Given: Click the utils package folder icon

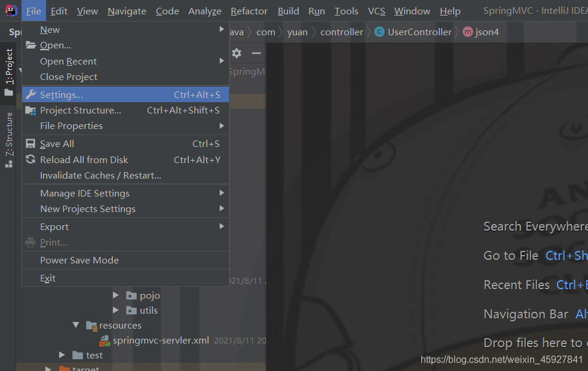Looking at the screenshot, I should tap(131, 310).
